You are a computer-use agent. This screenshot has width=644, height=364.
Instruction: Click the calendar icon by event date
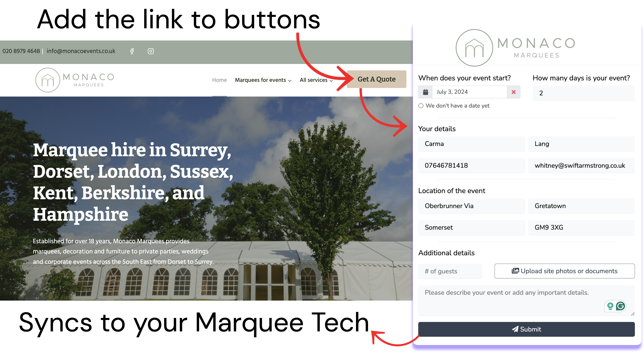pos(426,92)
